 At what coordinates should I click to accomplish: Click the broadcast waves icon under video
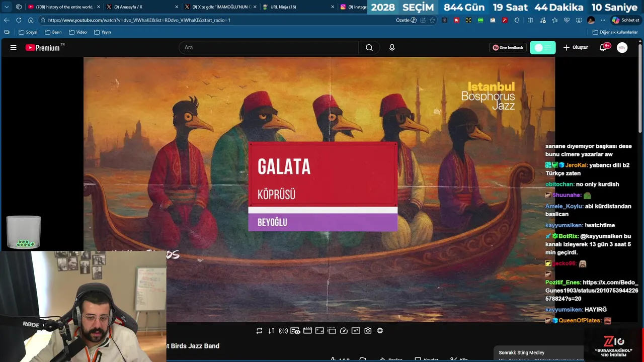[x=283, y=331]
